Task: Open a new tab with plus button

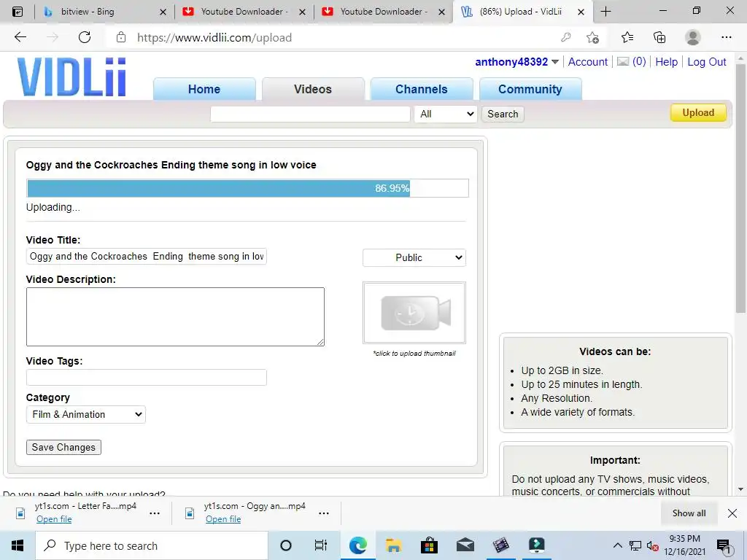Action: click(605, 12)
